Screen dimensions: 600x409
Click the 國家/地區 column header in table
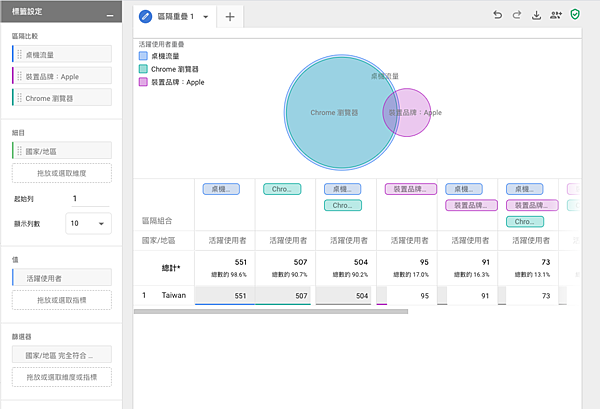158,241
